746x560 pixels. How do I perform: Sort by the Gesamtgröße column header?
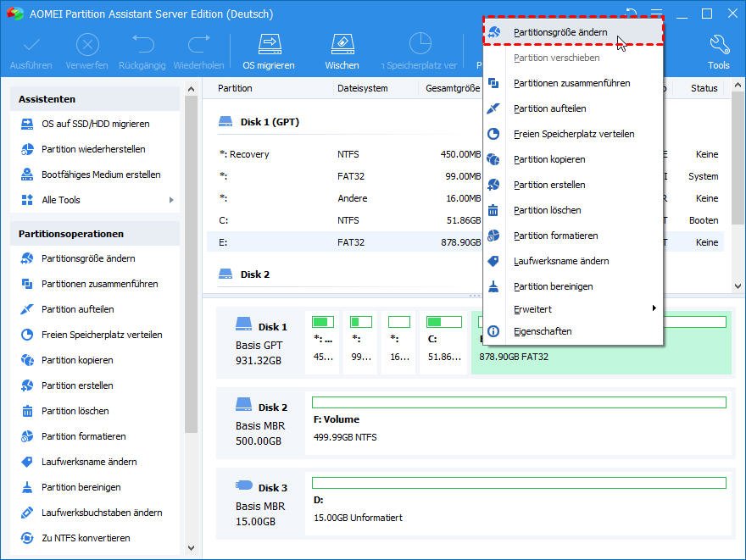[x=453, y=88]
